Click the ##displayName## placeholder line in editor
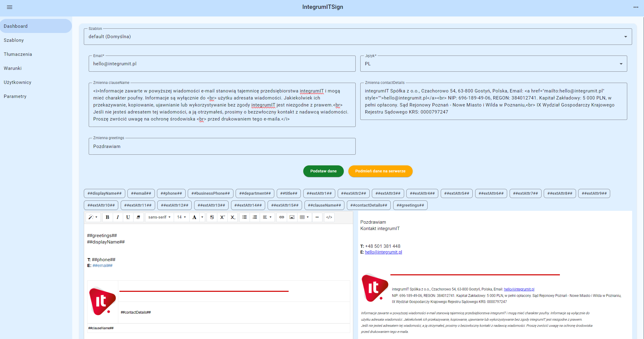This screenshot has width=644, height=339. pyautogui.click(x=106, y=242)
